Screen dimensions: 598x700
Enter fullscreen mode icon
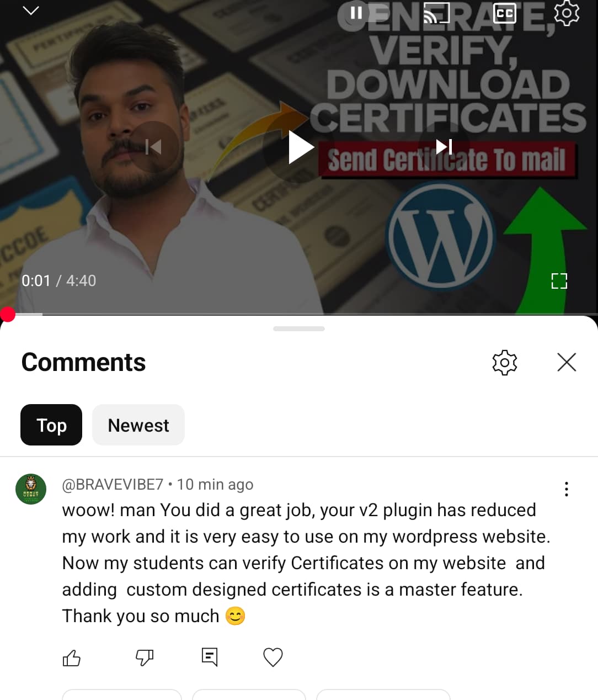point(559,281)
